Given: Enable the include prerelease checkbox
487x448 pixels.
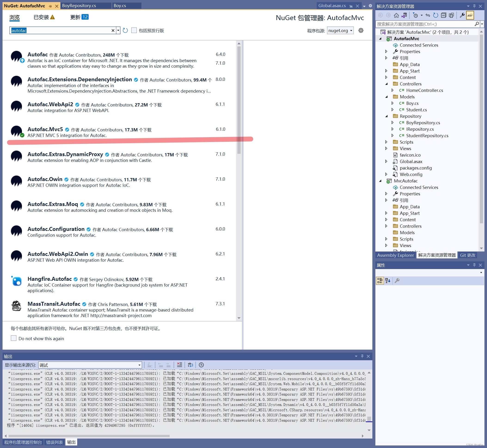Looking at the screenshot, I should point(134,30).
